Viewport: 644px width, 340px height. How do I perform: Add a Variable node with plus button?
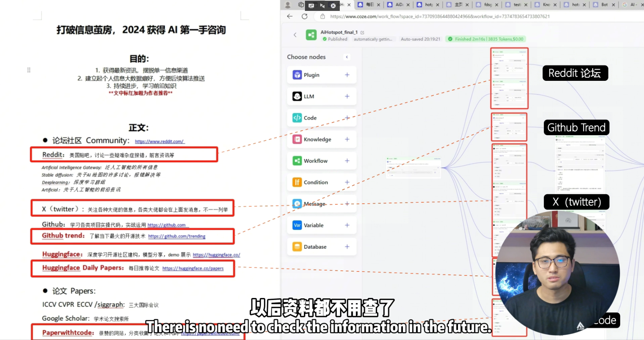click(x=347, y=225)
